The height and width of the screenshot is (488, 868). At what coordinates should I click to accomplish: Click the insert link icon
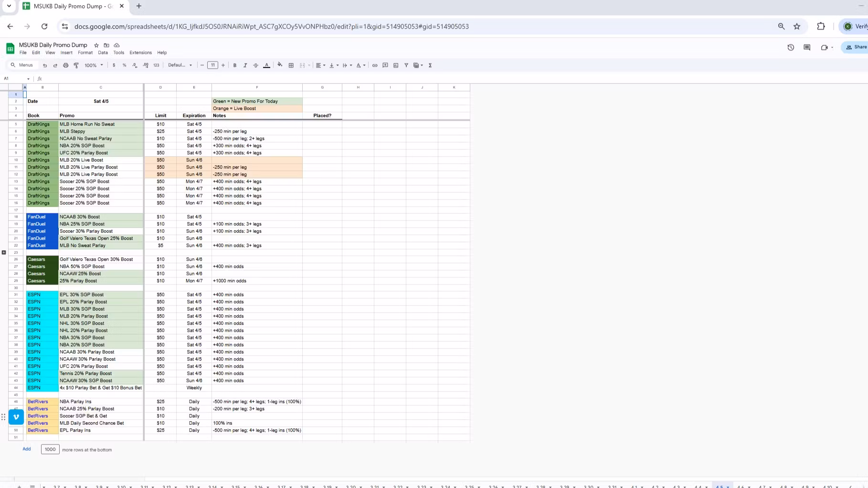(375, 65)
